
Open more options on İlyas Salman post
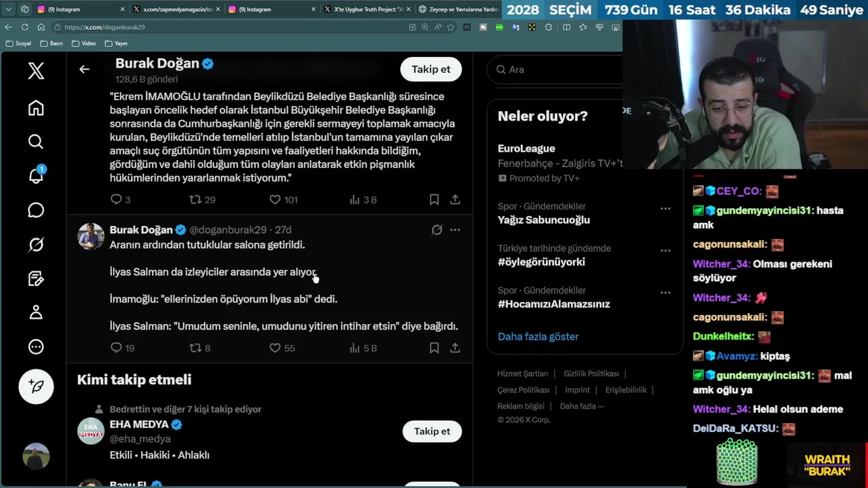pyautogui.click(x=455, y=230)
